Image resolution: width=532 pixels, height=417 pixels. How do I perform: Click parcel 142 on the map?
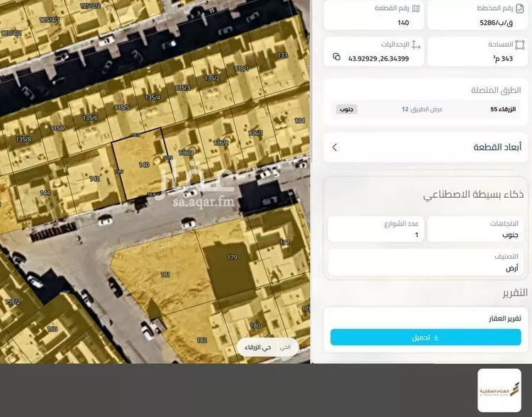(x=94, y=179)
